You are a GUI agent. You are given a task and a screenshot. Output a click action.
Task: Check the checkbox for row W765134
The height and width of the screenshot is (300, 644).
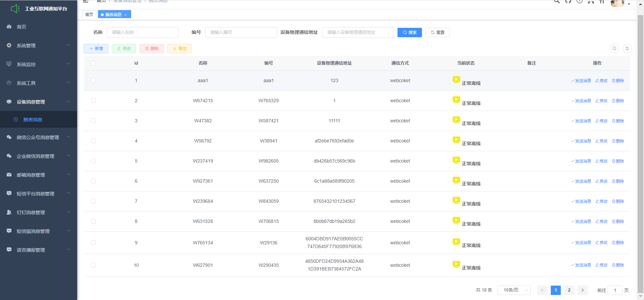click(93, 243)
